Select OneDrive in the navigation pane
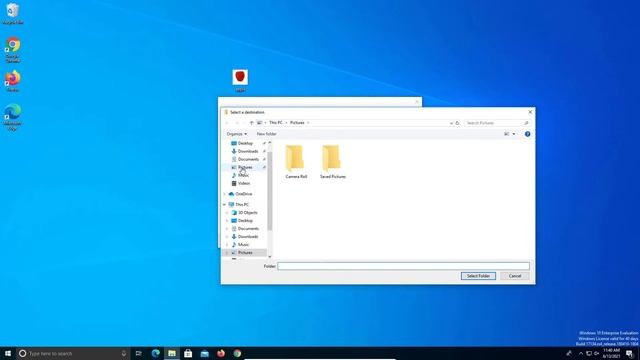This screenshot has width=640, height=360. tap(244, 194)
